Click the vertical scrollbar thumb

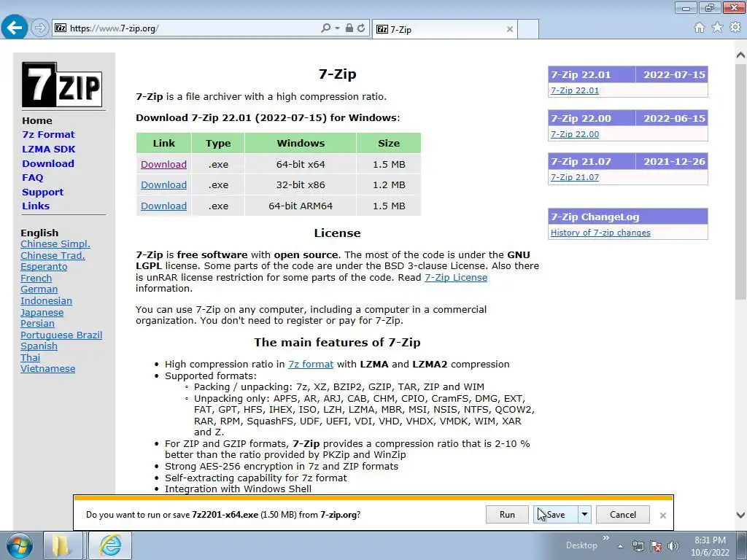741,181
